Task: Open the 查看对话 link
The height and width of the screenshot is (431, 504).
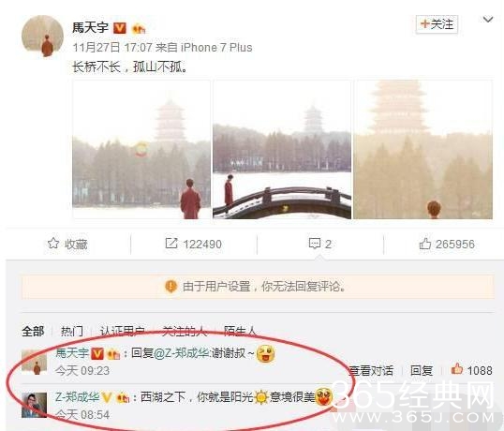Action: click(372, 371)
